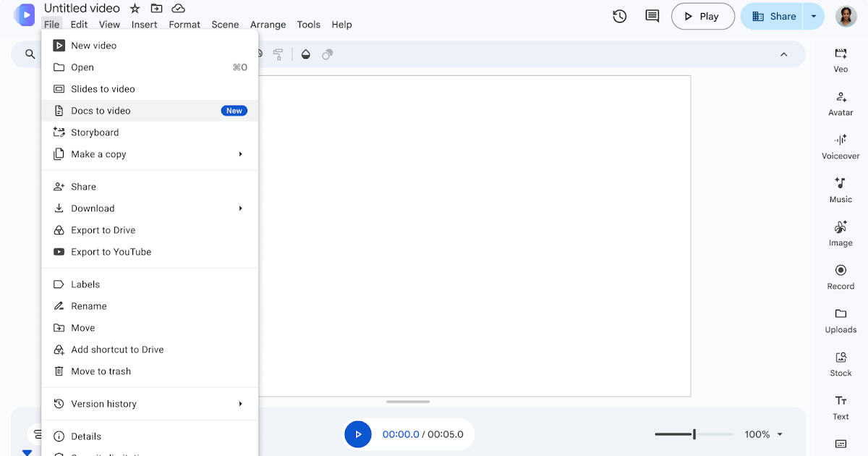This screenshot has height=456, width=868.
Task: Open the Music panel
Action: pyautogui.click(x=841, y=190)
